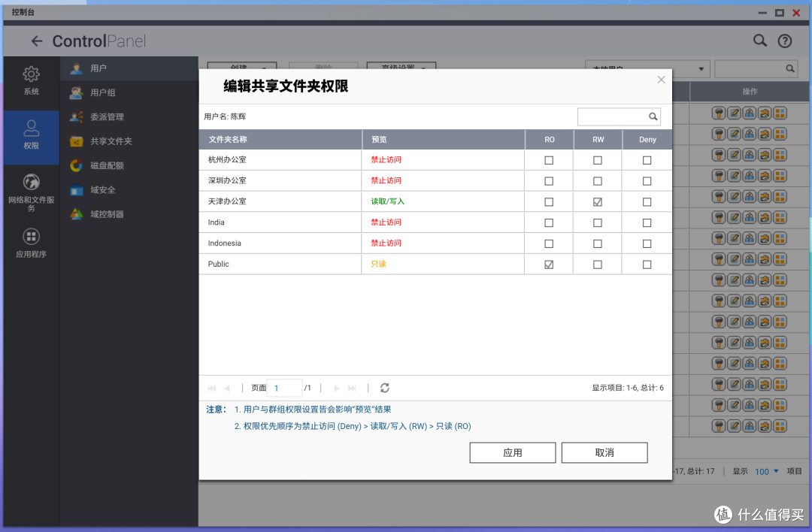Click the 应用 button
This screenshot has width=812, height=532.
tap(513, 453)
